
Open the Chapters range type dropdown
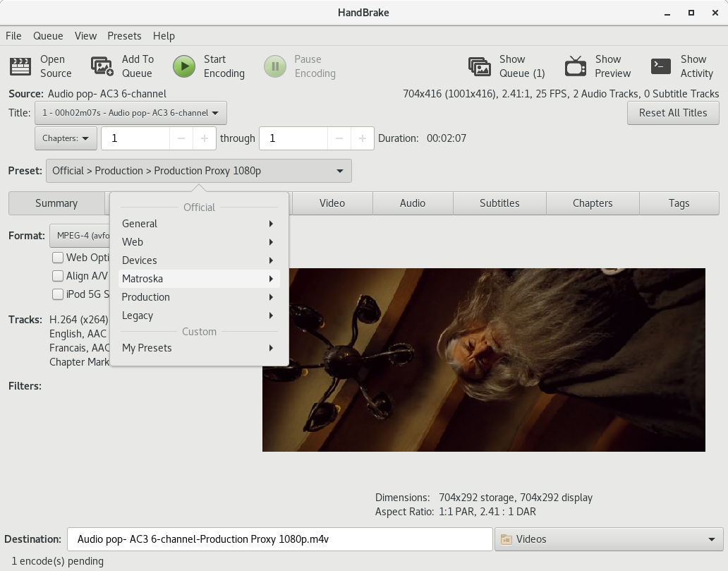pos(66,138)
